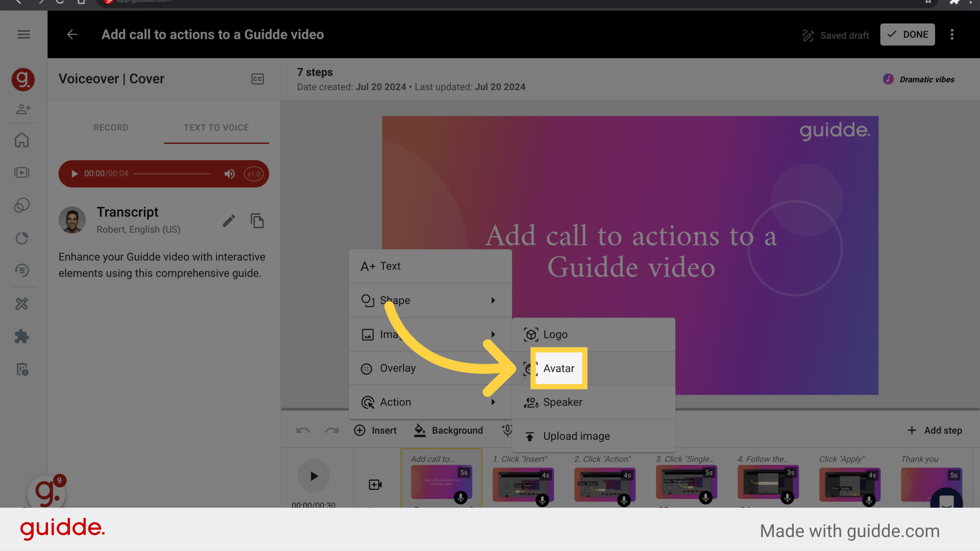Open the Home icon in sidebar
Screen dimensions: 980x551
[x=22, y=140]
